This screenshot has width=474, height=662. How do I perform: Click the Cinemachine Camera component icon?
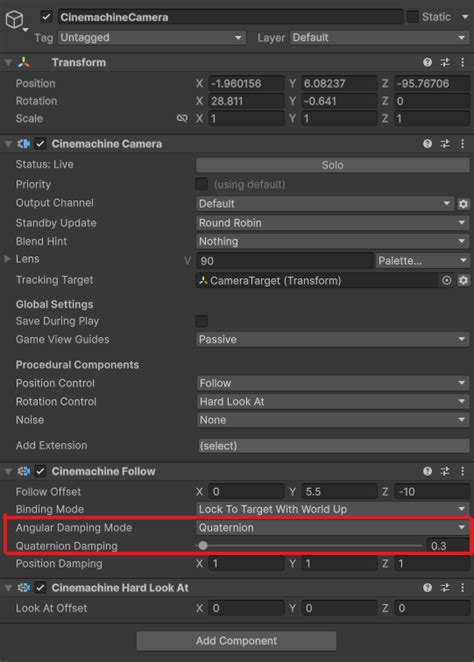click(x=24, y=144)
